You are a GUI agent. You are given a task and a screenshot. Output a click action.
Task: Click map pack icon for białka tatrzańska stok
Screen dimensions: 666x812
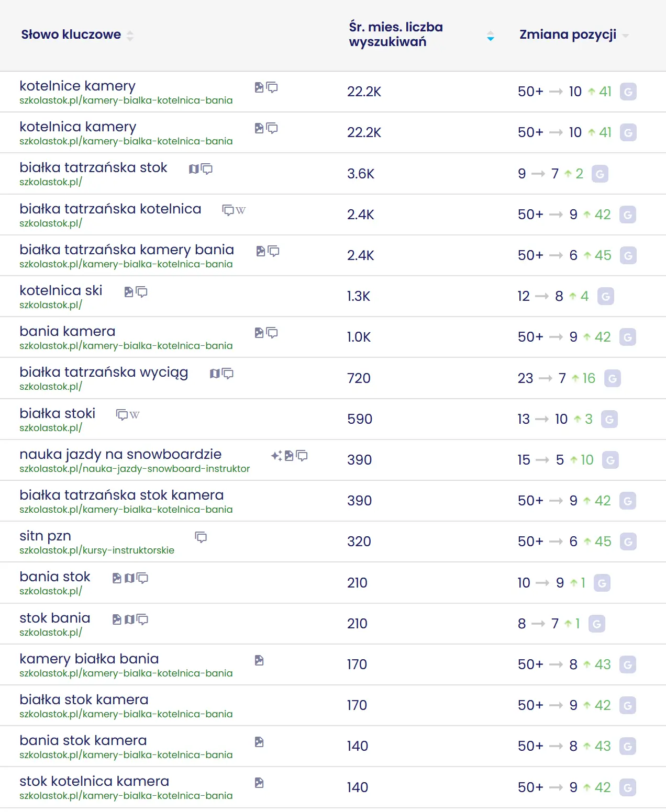pyautogui.click(x=194, y=169)
